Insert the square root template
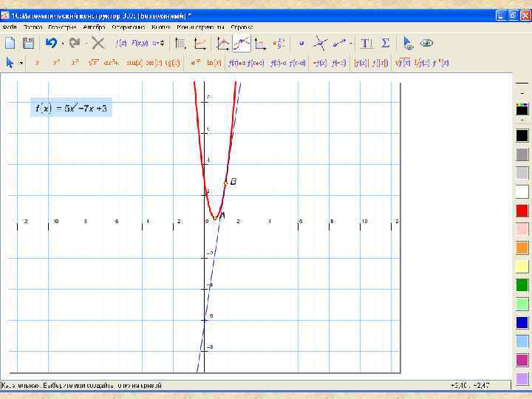The width and height of the screenshot is (532, 399). tap(94, 63)
